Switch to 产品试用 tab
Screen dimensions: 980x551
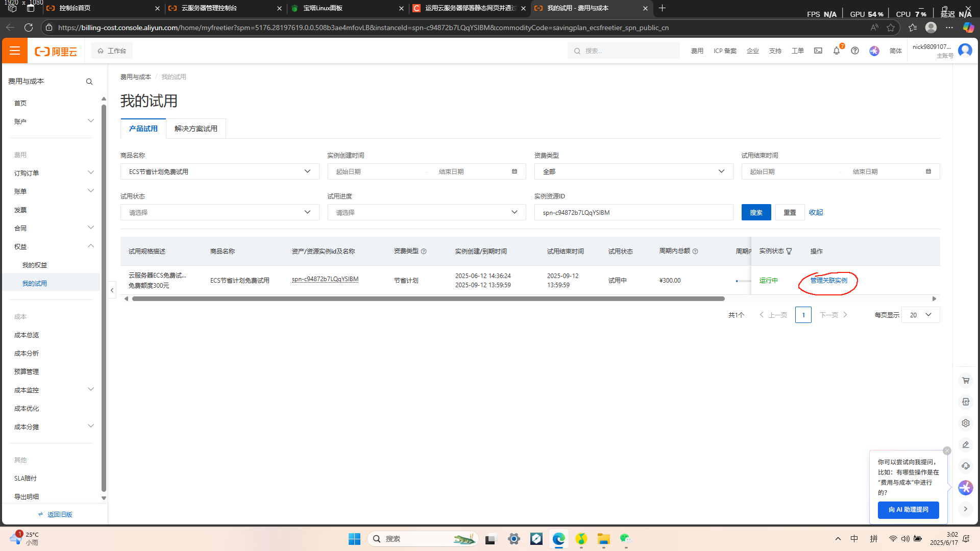point(143,129)
